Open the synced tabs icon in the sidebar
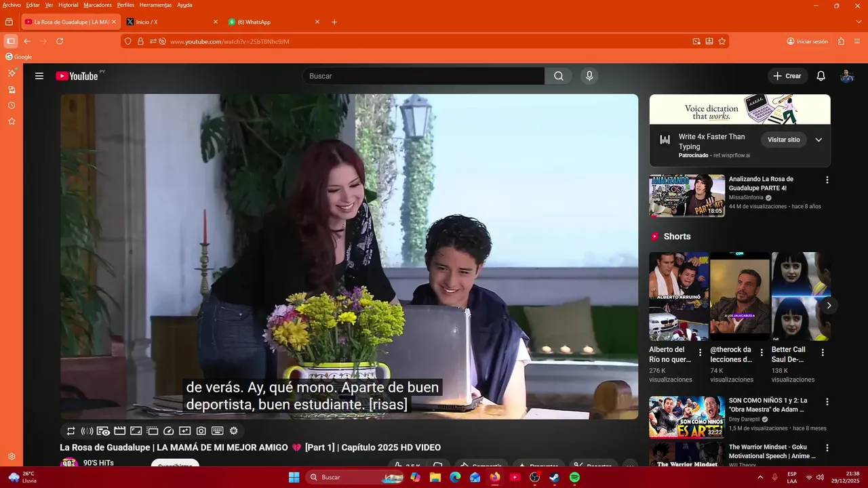The height and width of the screenshot is (488, 868). pyautogui.click(x=12, y=89)
